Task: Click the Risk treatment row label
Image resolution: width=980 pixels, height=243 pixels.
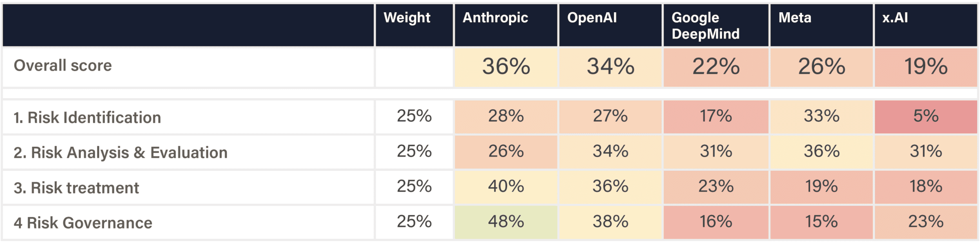Action: [76, 188]
